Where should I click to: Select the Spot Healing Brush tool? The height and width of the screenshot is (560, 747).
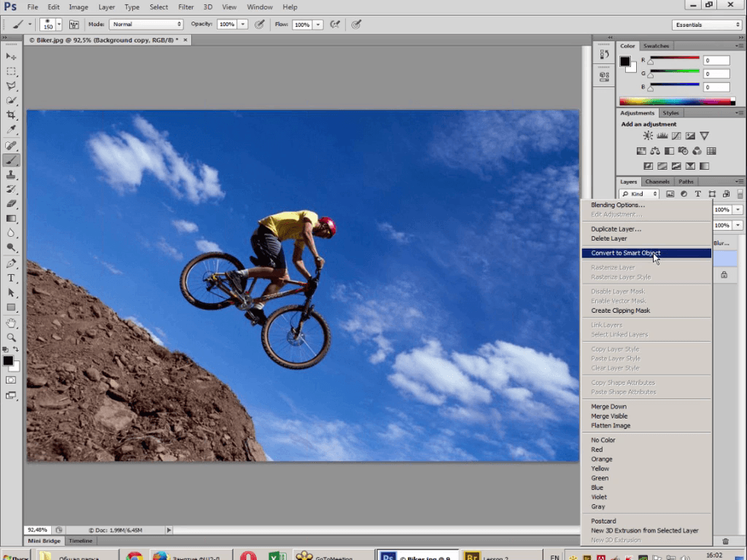point(11,145)
